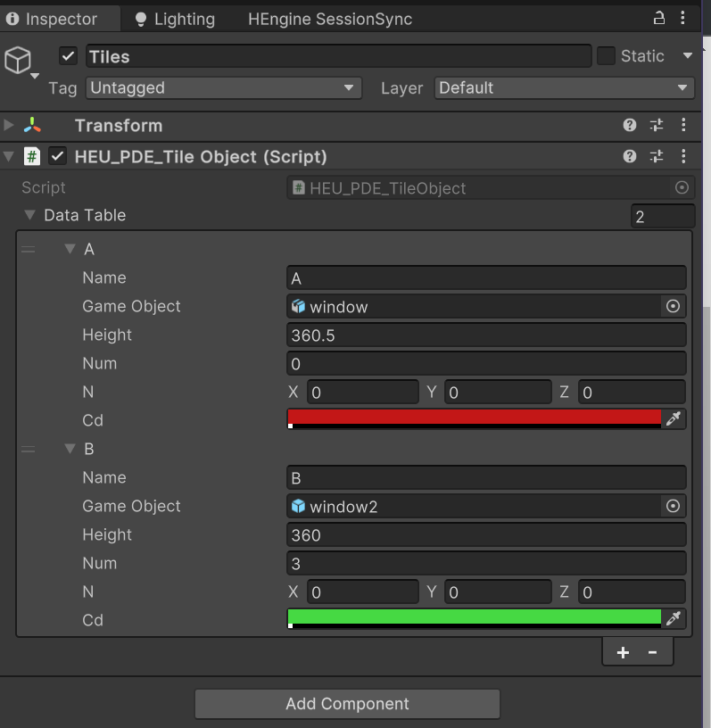Click the Name field containing A

pyautogui.click(x=486, y=277)
